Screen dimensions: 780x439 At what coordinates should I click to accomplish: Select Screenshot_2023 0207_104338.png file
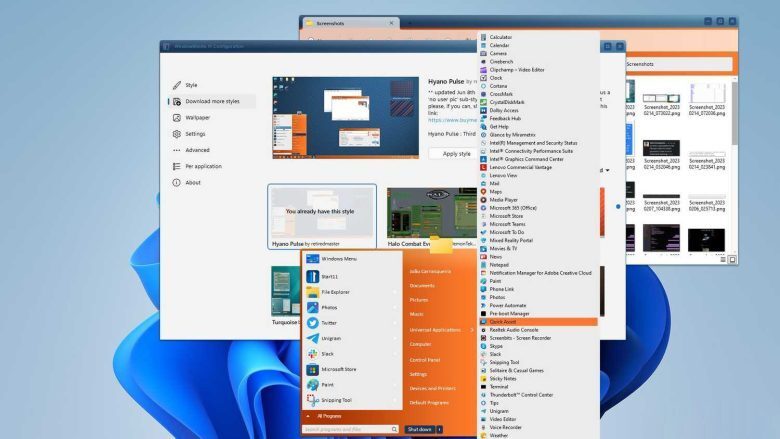pos(661,202)
